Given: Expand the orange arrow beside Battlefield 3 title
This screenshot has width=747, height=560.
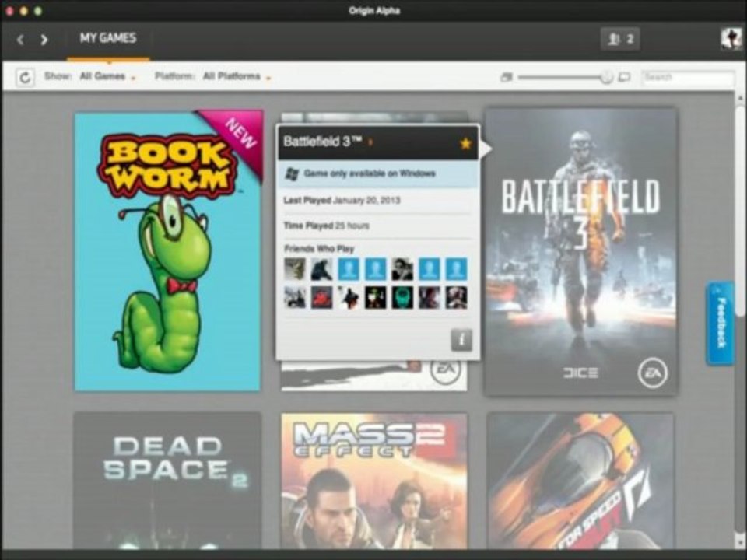Looking at the screenshot, I should [x=370, y=142].
